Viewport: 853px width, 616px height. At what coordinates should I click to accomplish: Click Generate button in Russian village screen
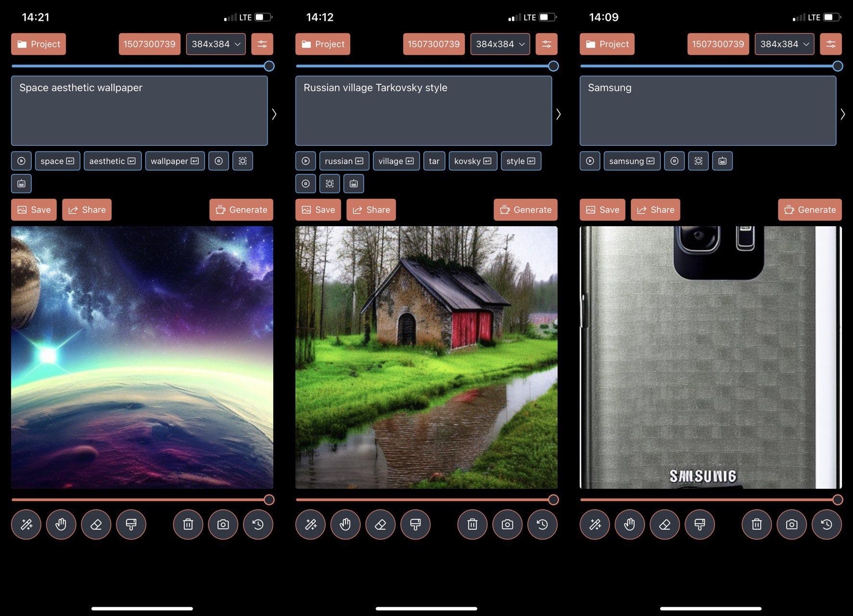pos(526,210)
